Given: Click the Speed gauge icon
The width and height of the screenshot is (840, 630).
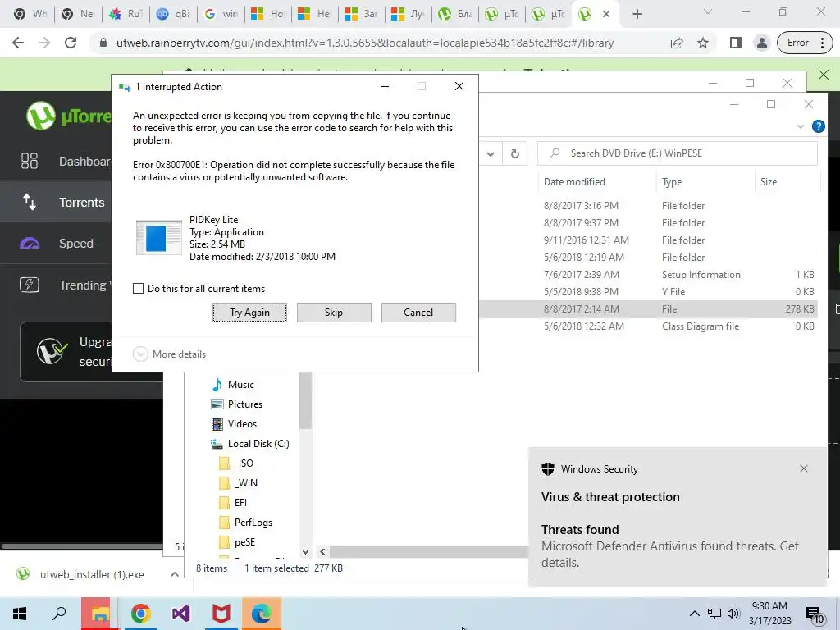Looking at the screenshot, I should tap(30, 244).
